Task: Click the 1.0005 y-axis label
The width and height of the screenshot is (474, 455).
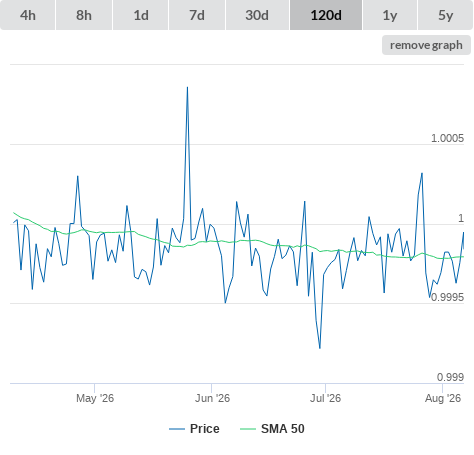Action: 447,138
